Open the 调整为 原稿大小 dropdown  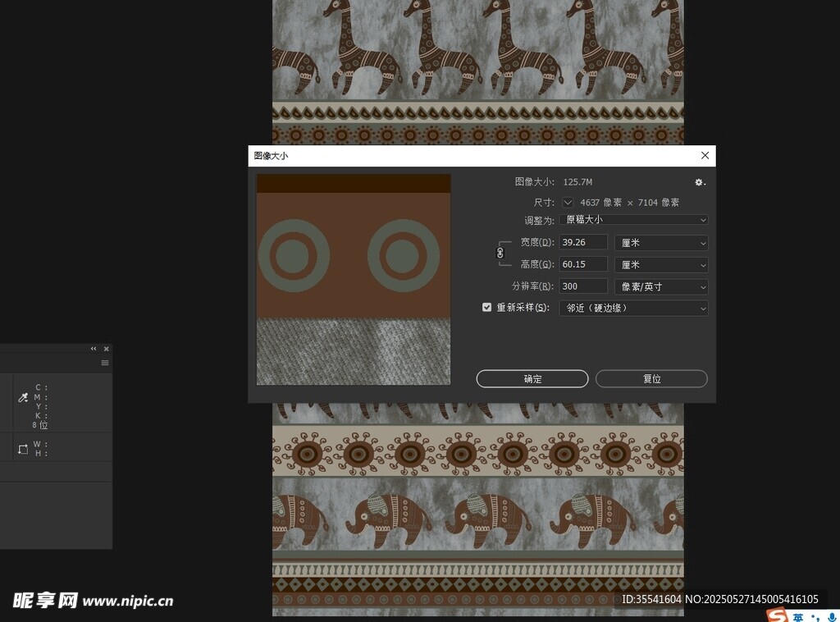(634, 220)
